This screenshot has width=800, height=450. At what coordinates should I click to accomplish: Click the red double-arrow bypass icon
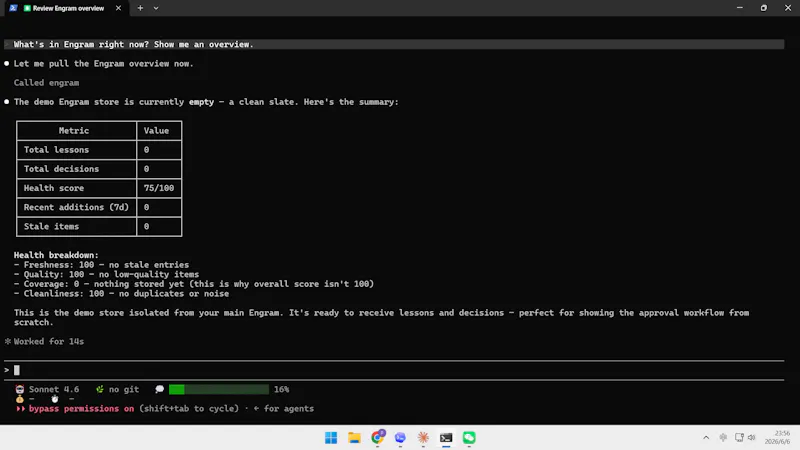[x=20, y=409]
